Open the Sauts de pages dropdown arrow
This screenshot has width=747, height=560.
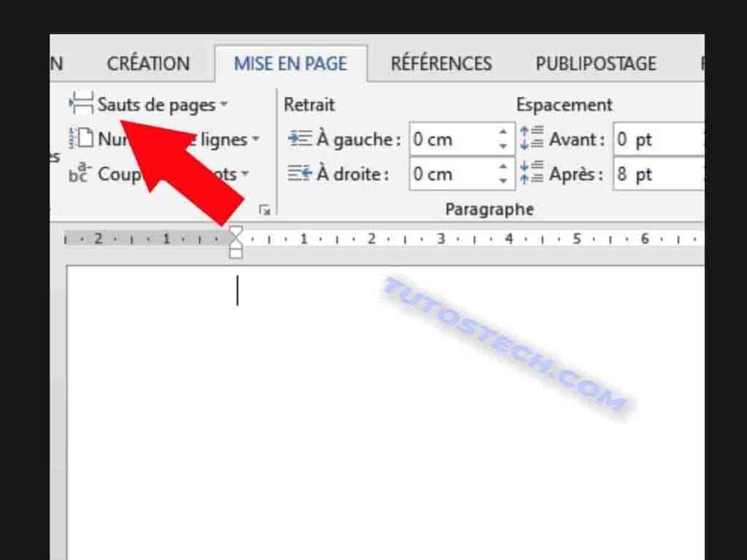pyautogui.click(x=223, y=105)
